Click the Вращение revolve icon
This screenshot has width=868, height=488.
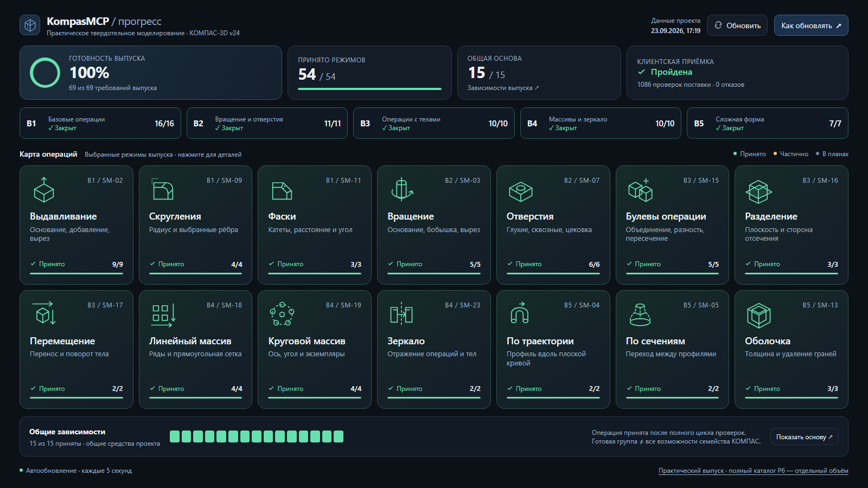402,190
